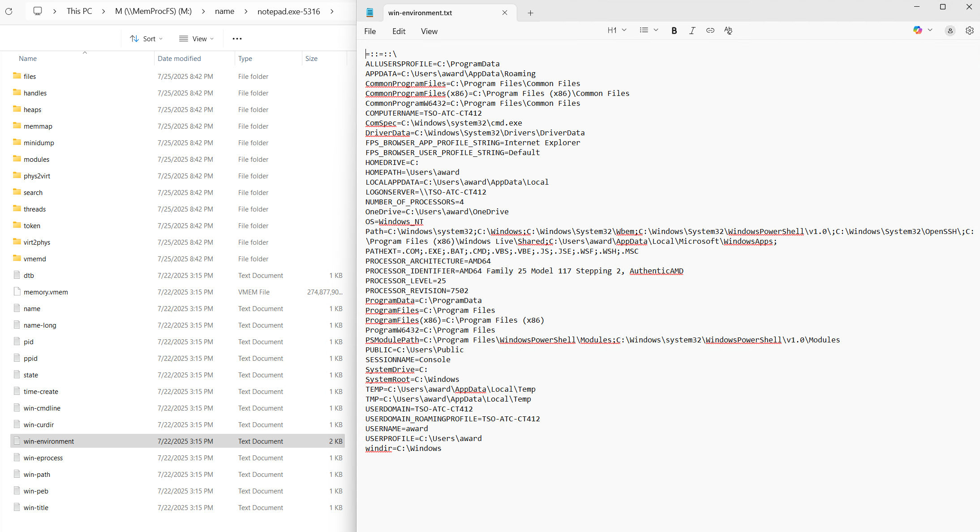Sort by Name column header
This screenshot has height=532, width=980.
(28, 59)
